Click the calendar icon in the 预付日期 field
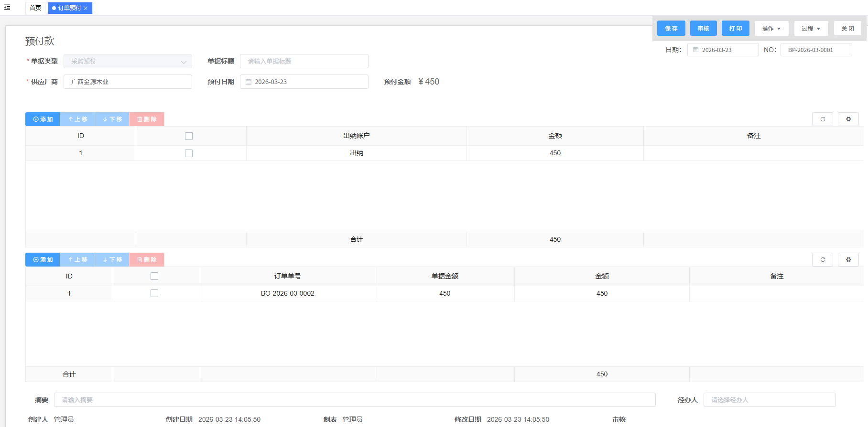The image size is (868, 427). click(249, 82)
